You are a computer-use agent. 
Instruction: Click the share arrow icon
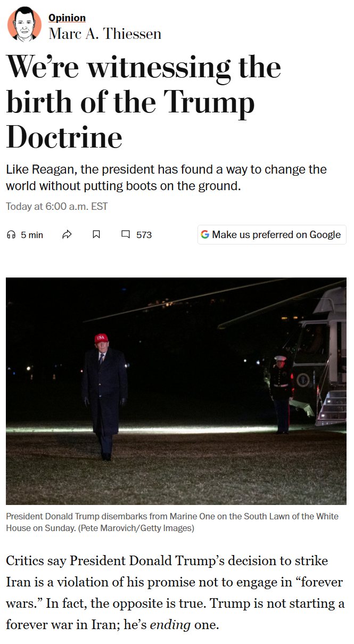click(67, 235)
